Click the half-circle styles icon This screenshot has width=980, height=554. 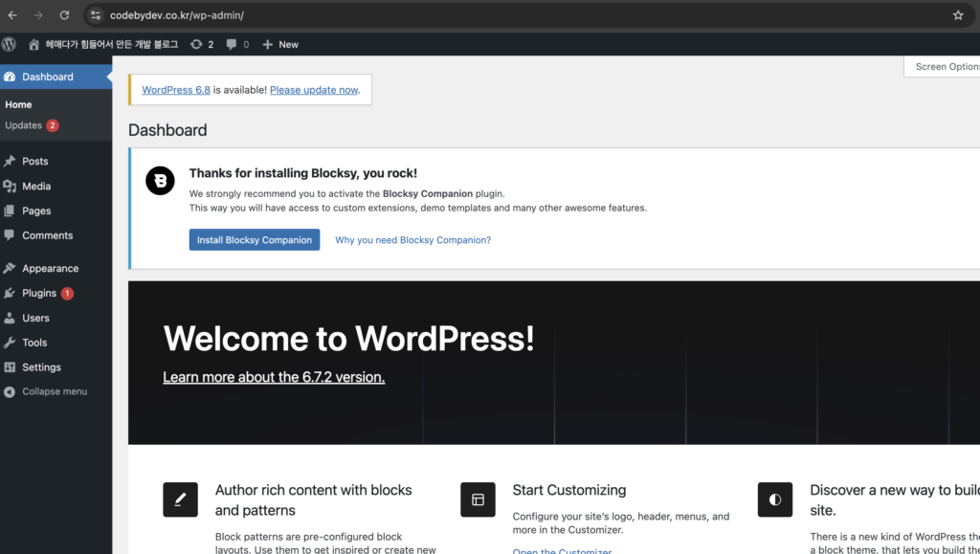(775, 499)
